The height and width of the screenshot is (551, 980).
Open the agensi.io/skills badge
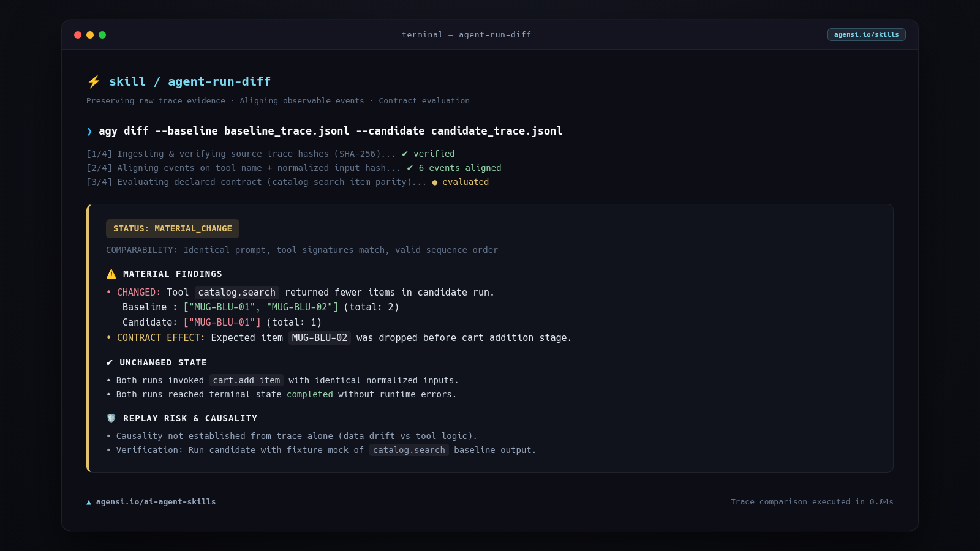[866, 34]
